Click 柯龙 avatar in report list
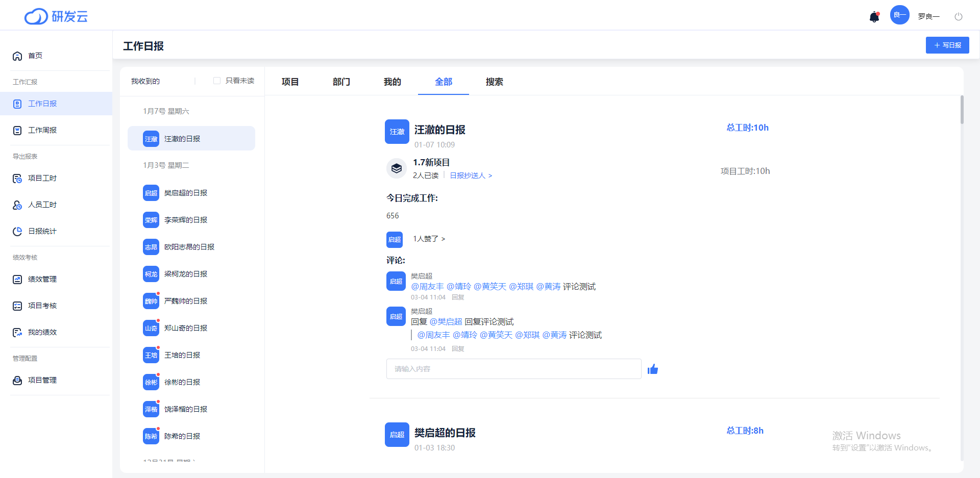The image size is (980, 478). [x=151, y=274]
